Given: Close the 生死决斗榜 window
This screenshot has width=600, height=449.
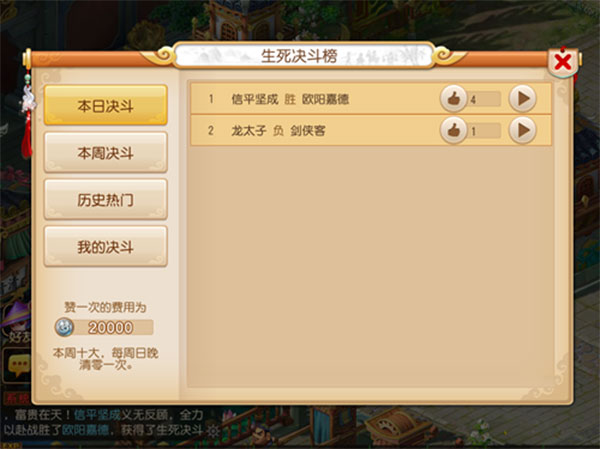Looking at the screenshot, I should click(x=563, y=62).
